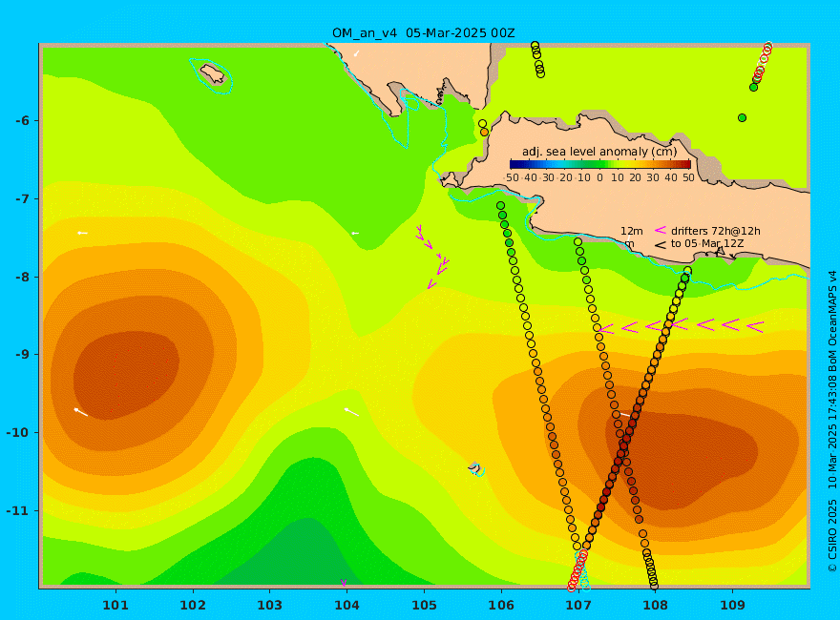Click the magenta drifter arrow in the legend

click(660, 230)
